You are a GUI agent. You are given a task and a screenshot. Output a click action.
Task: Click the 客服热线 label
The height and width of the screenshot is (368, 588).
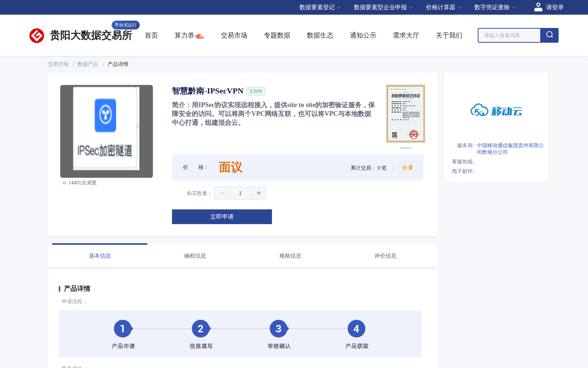[x=463, y=162]
